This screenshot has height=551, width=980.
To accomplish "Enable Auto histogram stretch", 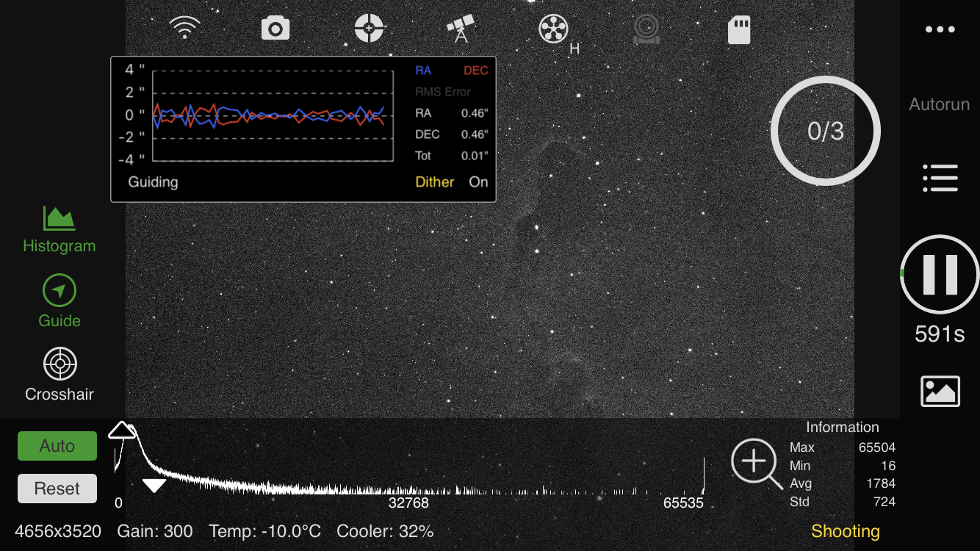I will coord(57,446).
